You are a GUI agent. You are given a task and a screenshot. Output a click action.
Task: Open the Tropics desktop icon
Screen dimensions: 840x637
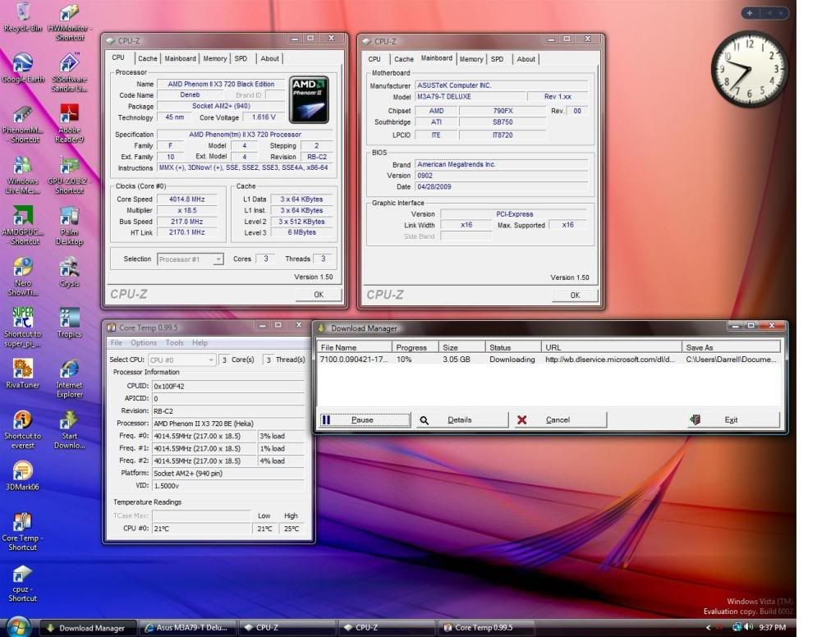tap(69, 323)
